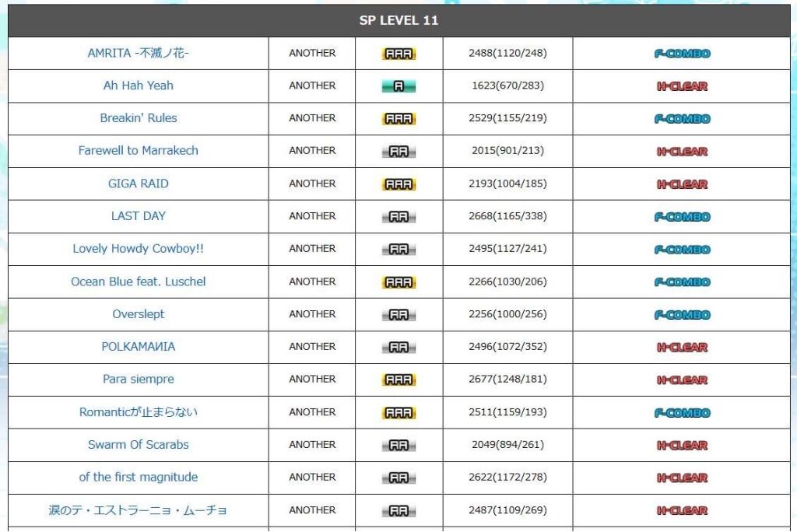797x532 pixels.
Task: Click the AAA rank icon for Breakin' Rules
Action: pyautogui.click(x=398, y=118)
